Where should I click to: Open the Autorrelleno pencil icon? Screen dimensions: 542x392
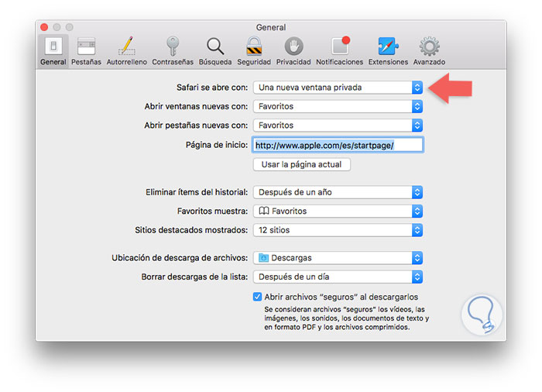(x=126, y=46)
